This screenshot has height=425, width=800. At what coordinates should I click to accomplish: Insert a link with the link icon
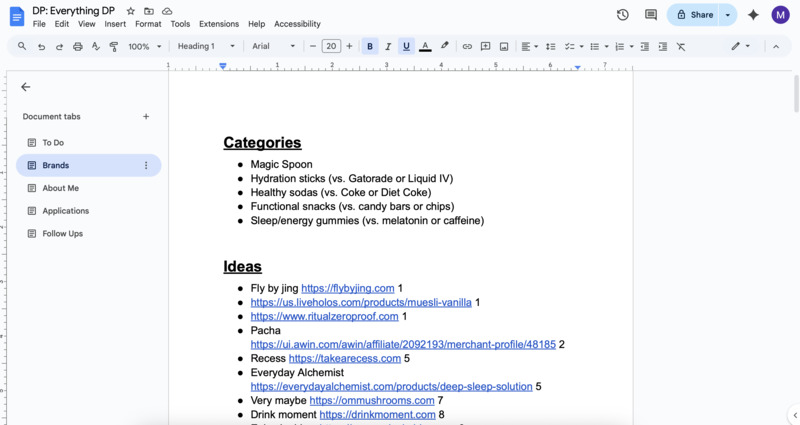[x=467, y=46]
